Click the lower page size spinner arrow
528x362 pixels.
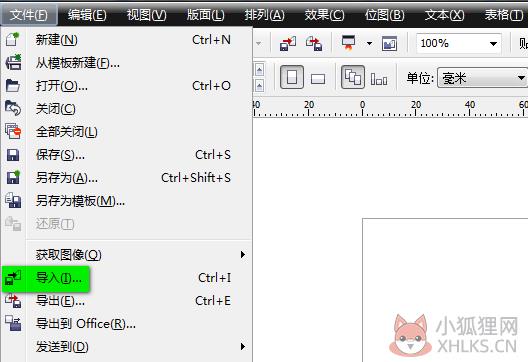point(259,86)
